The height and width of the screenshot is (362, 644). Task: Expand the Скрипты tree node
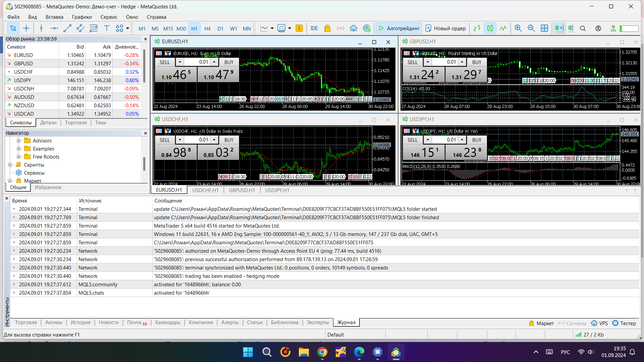click(10, 165)
